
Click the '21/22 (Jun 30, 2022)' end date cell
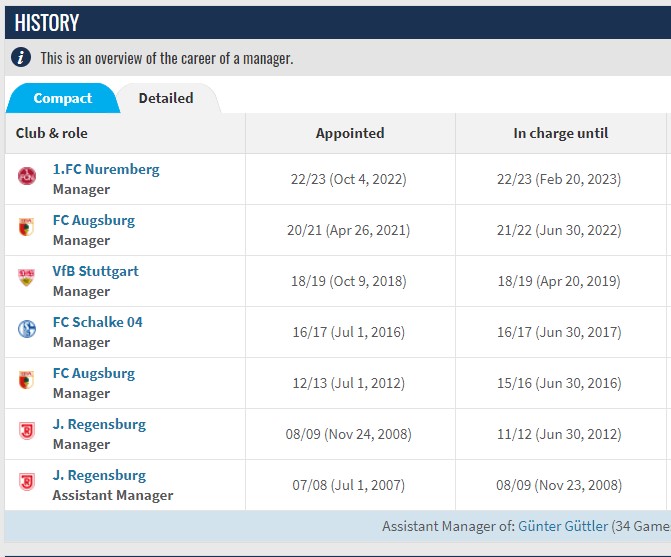coord(559,230)
